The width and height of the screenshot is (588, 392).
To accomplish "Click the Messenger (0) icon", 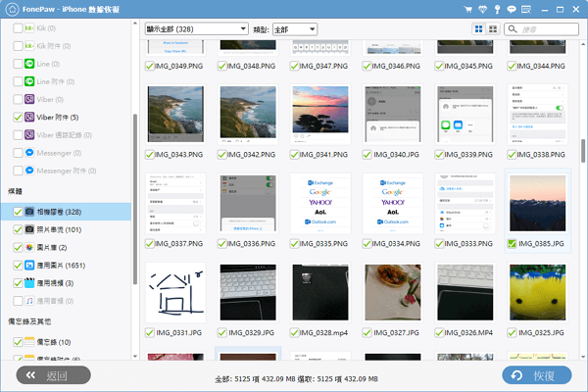I will (x=29, y=153).
